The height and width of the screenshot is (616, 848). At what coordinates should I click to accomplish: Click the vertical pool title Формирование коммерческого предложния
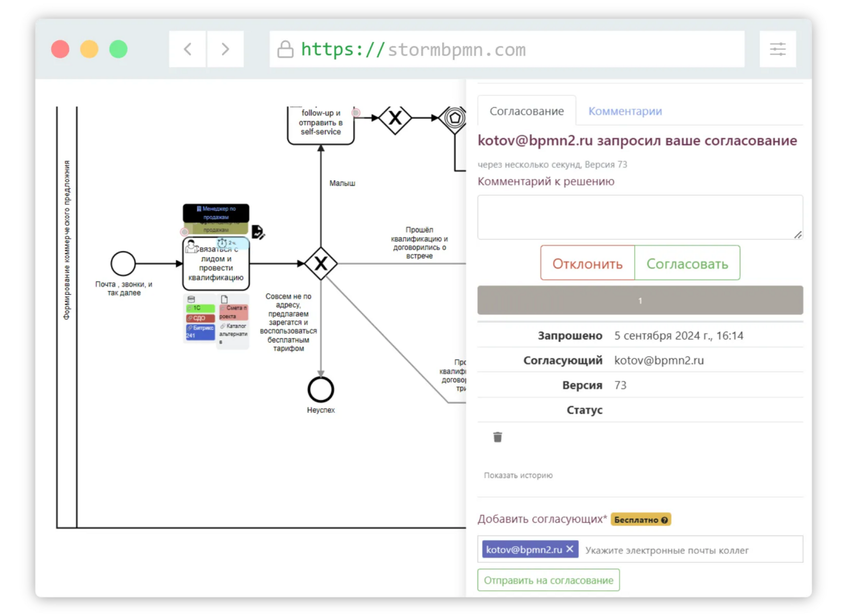(x=67, y=240)
